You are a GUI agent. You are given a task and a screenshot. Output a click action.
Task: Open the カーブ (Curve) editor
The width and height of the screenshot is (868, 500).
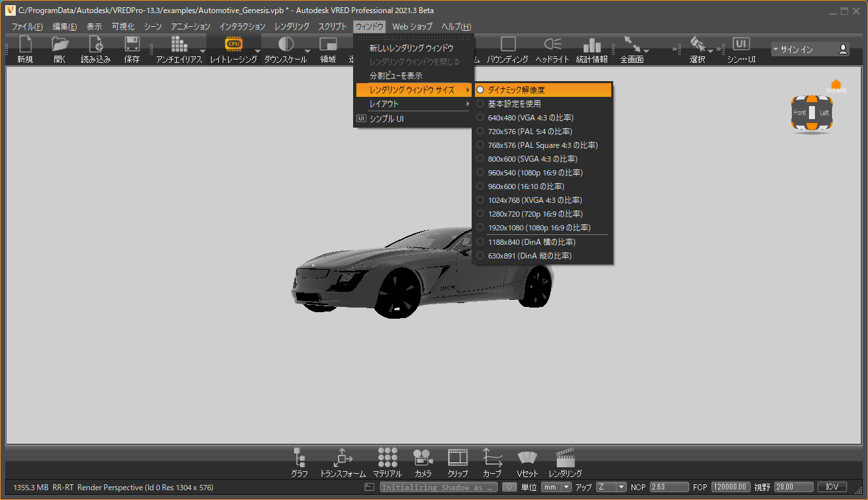(x=492, y=457)
